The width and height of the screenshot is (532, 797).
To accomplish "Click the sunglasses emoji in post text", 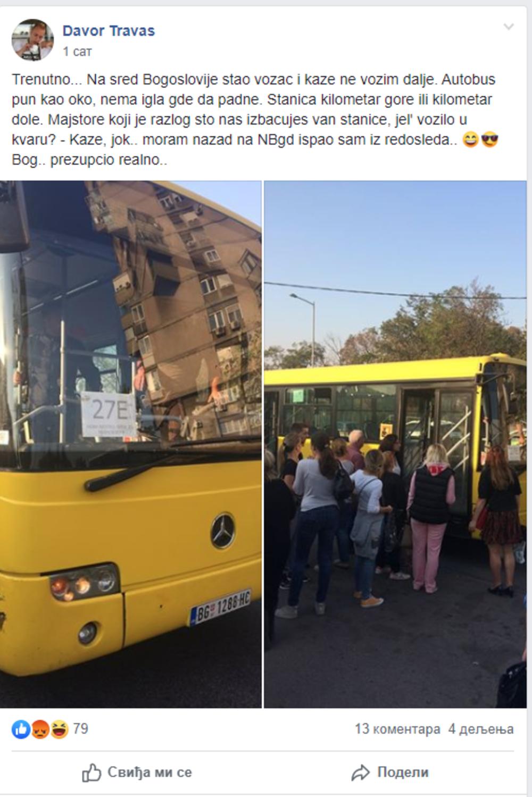I will coord(489,140).
